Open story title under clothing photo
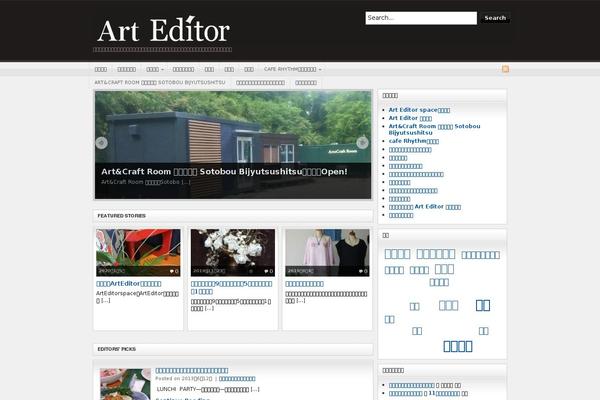Screen dimensions: 600x400 tap(305, 284)
